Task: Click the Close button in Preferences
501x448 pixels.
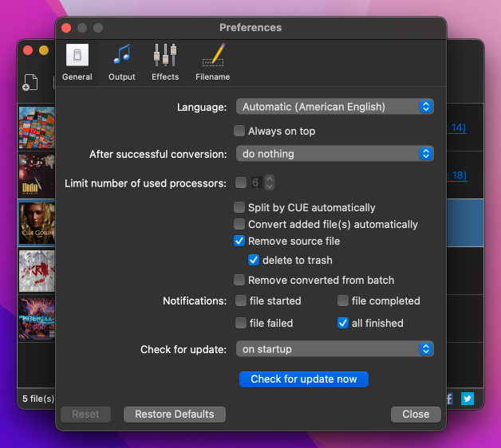Action: coord(416,415)
